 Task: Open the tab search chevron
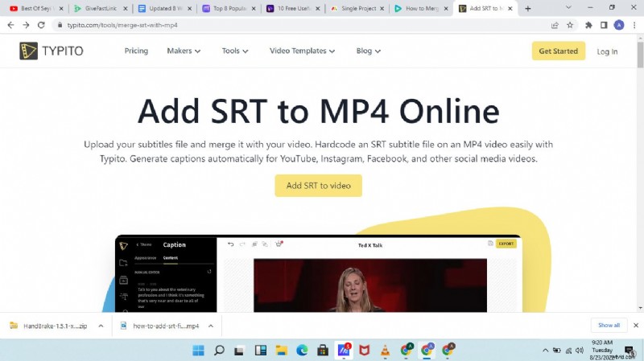568,7
